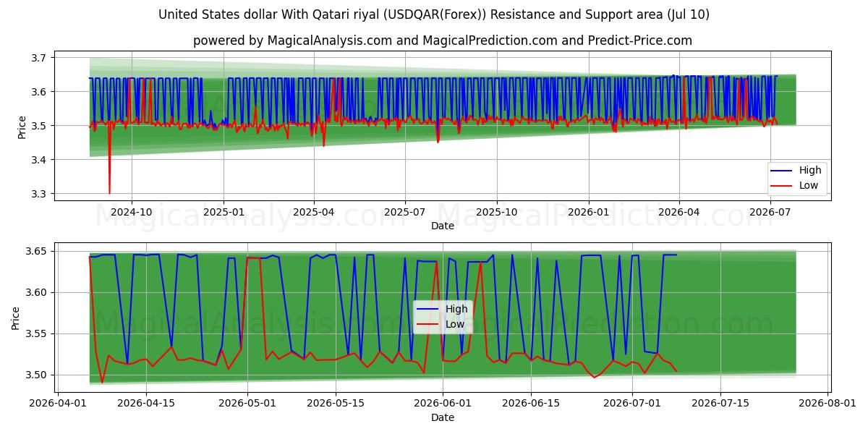This screenshot has width=868, height=434.
Task: Click the '2025-01' tick on the top chart
Action: click(223, 212)
